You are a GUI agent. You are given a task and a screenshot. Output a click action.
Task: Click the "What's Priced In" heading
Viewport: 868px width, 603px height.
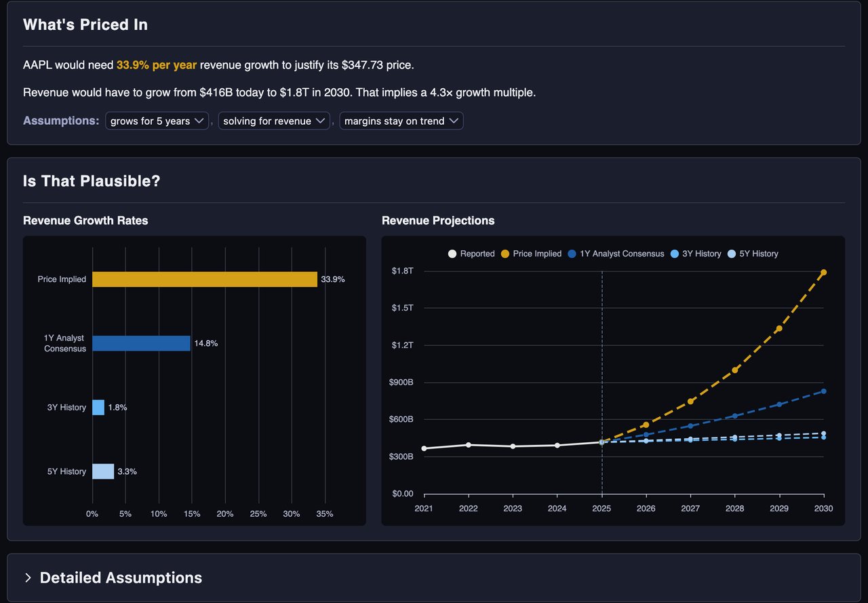(85, 25)
